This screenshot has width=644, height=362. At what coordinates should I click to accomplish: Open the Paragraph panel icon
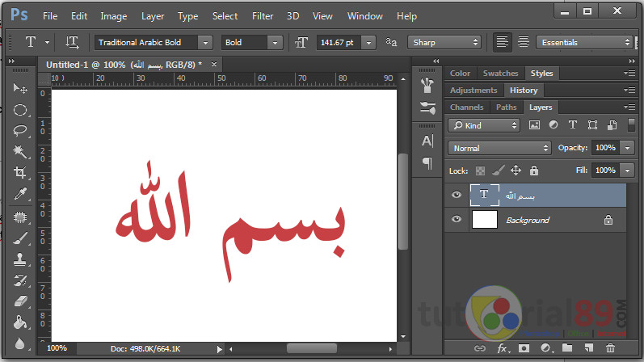pyautogui.click(x=427, y=163)
